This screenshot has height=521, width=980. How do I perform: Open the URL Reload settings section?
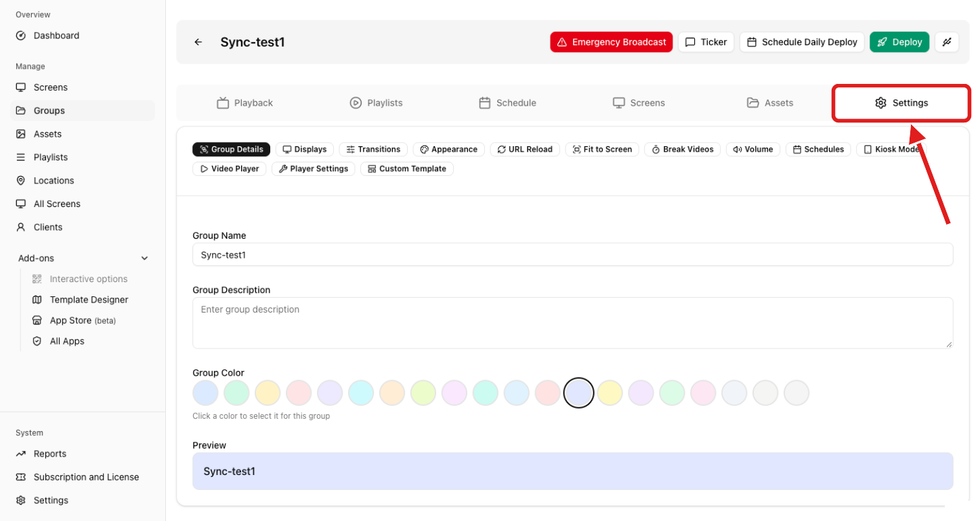525,150
